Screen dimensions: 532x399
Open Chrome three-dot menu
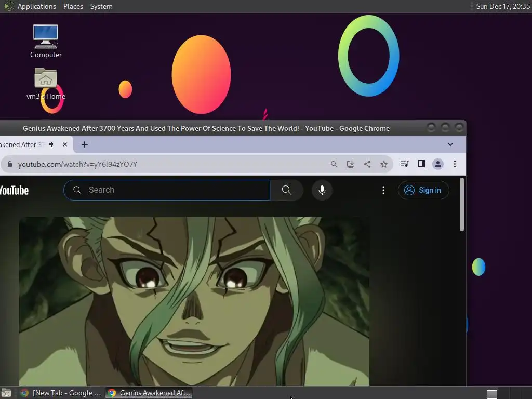click(455, 164)
